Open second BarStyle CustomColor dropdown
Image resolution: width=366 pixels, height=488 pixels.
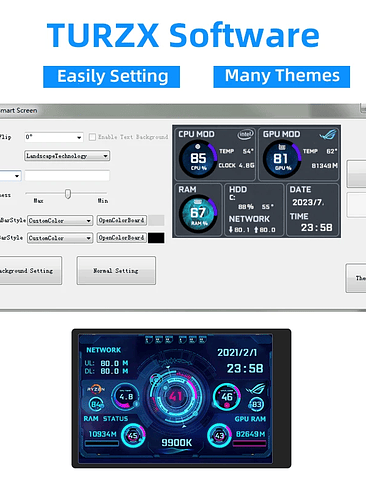point(60,238)
